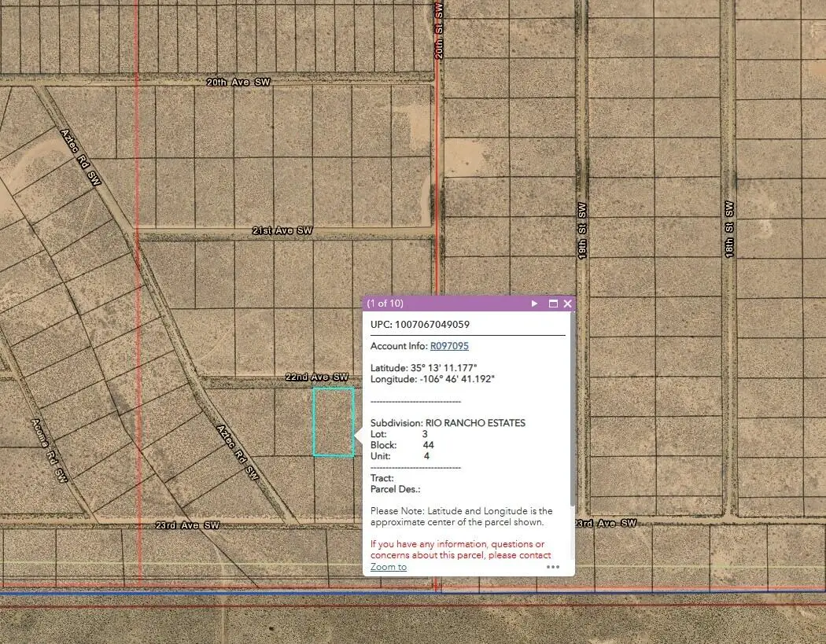The width and height of the screenshot is (826, 644).
Task: Click the Block: 44 row
Action: pyautogui.click(x=402, y=445)
